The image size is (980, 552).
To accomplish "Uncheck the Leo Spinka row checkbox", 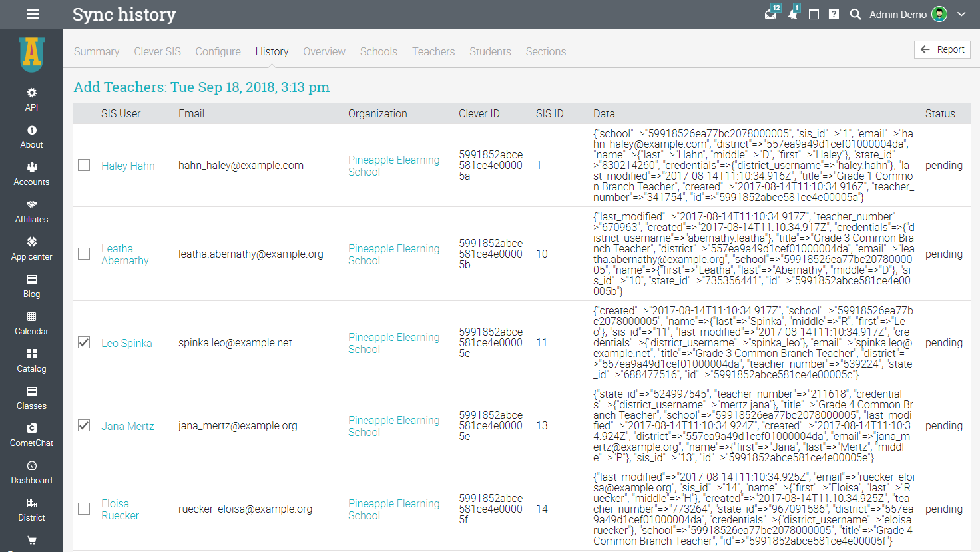I will click(84, 342).
